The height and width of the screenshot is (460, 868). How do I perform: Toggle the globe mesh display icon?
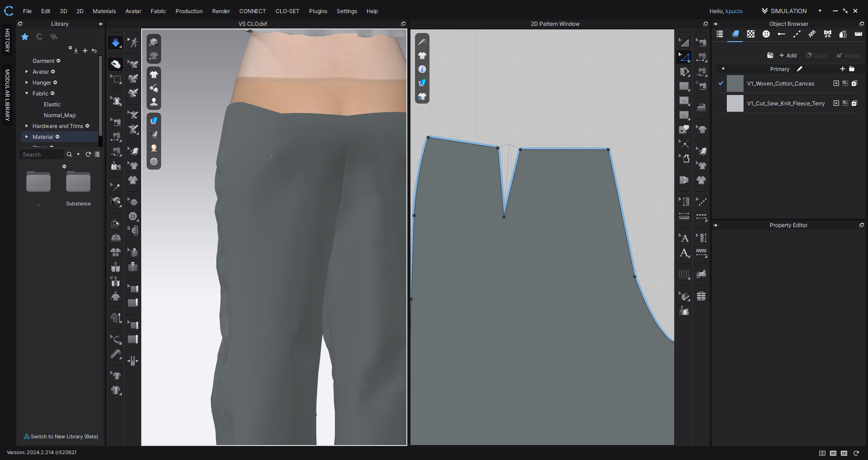click(x=154, y=161)
